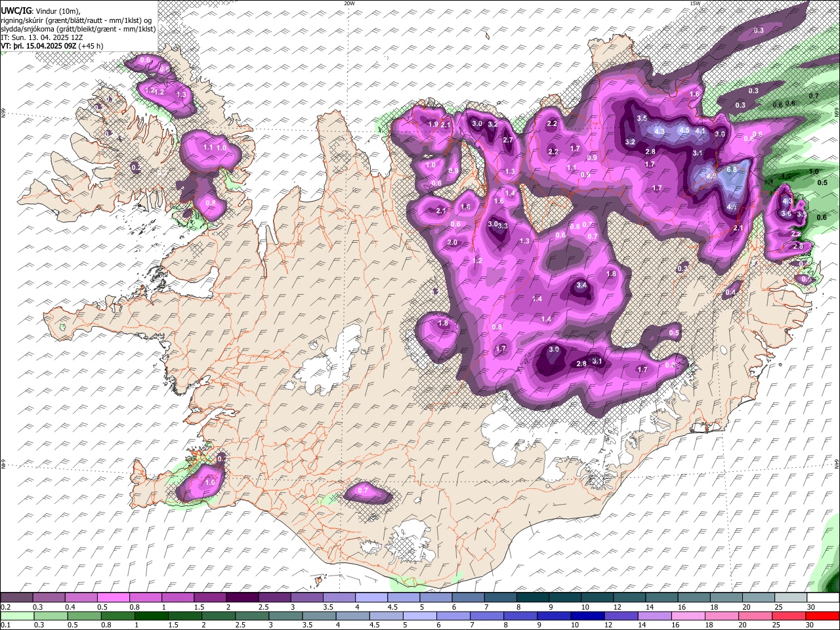Select the 25 swatch in lower legend row
This screenshot has width=840, height=630.
(x=790, y=616)
